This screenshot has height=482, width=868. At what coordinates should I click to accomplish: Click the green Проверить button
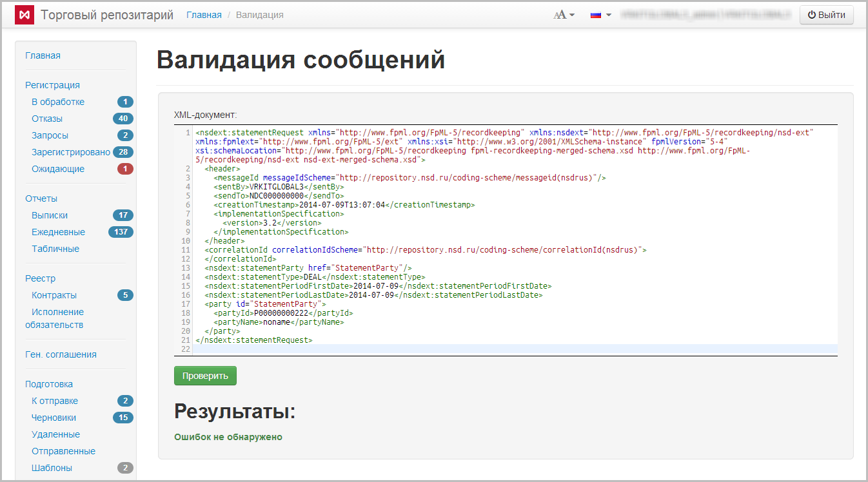pos(205,376)
